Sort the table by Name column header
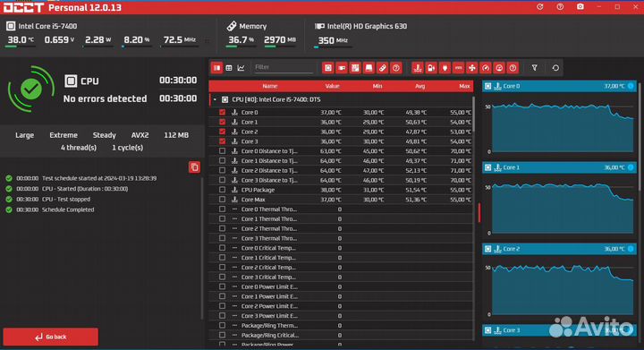The height and width of the screenshot is (350, 644). [x=270, y=86]
